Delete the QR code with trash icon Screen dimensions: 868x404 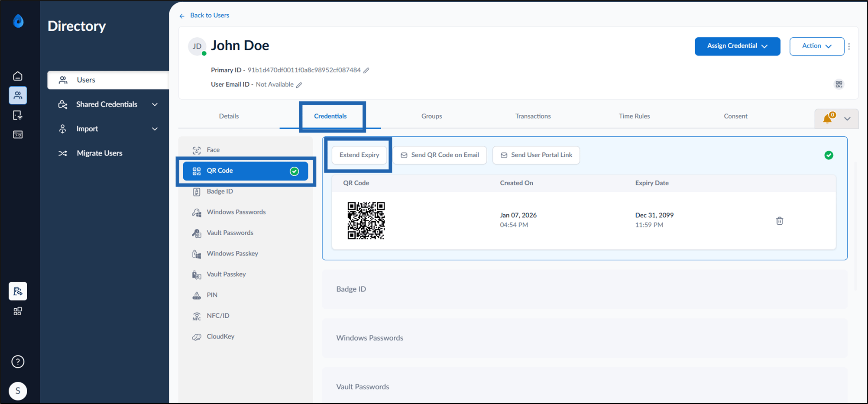(780, 221)
